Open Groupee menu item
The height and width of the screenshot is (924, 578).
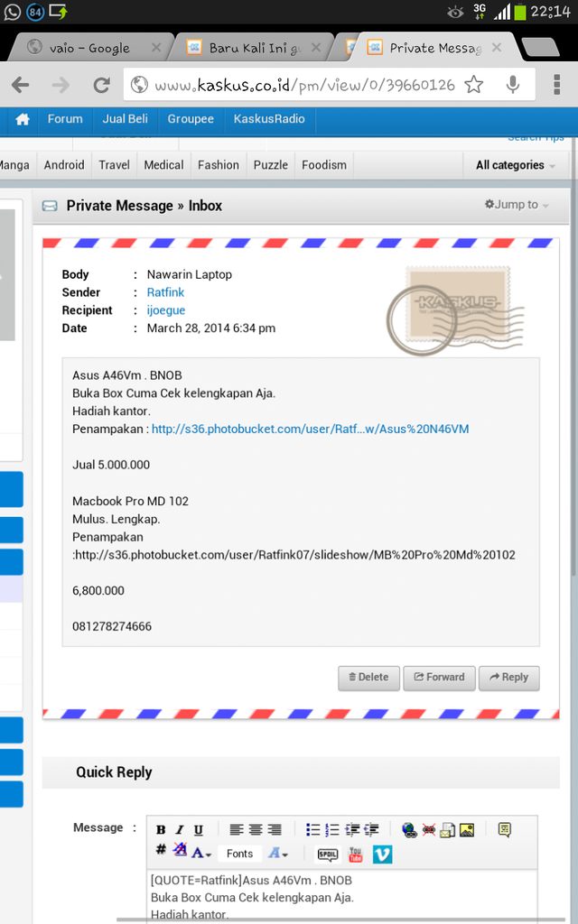pos(191,119)
